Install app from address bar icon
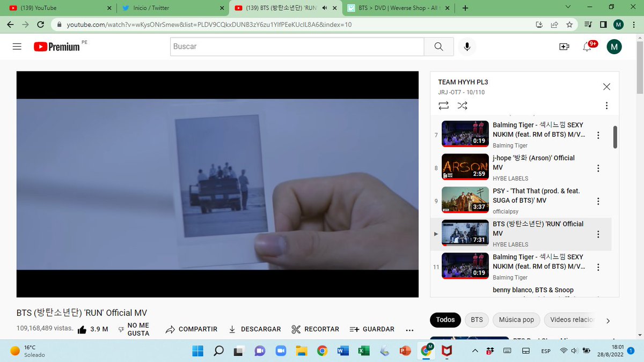The image size is (644, 362). coord(539,25)
